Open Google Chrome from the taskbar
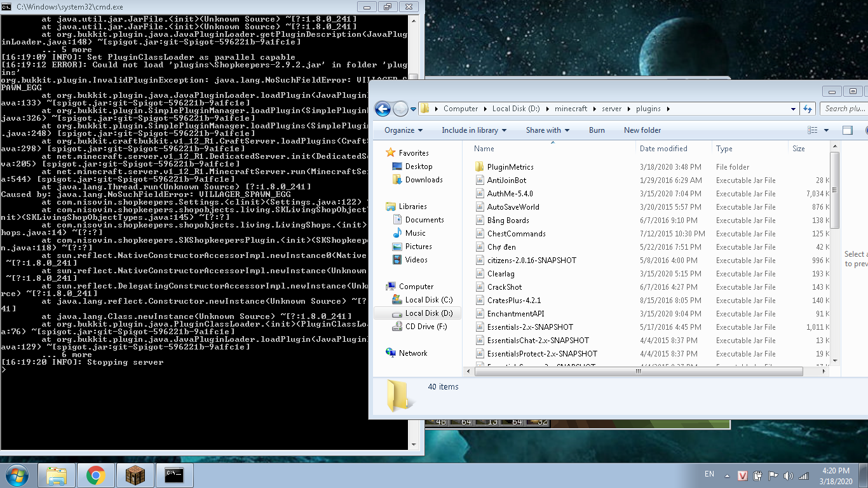Viewport: 868px width, 488px height. tap(96, 475)
